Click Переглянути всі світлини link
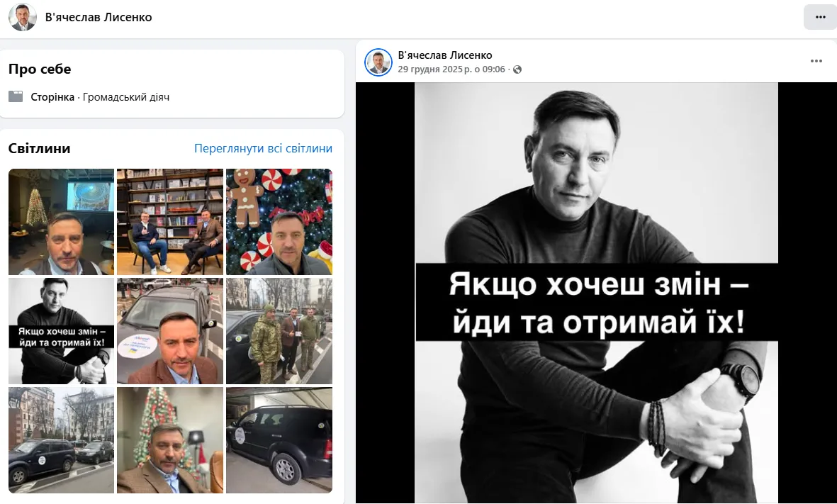 click(263, 148)
